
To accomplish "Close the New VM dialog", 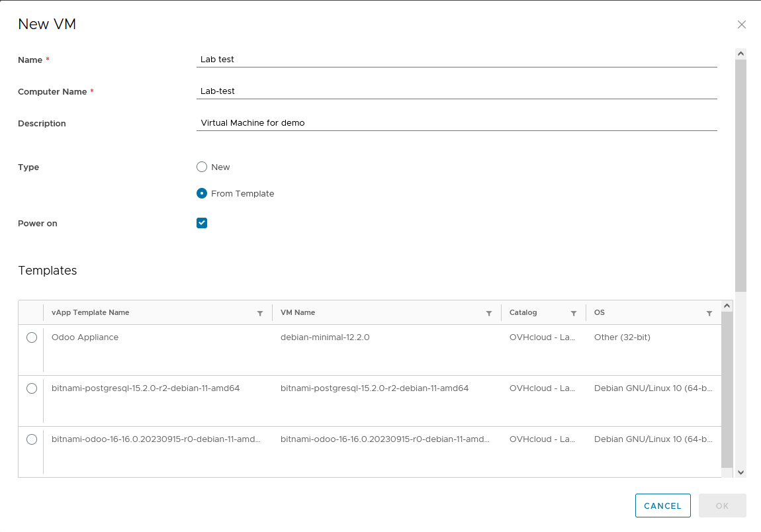I will coord(742,24).
